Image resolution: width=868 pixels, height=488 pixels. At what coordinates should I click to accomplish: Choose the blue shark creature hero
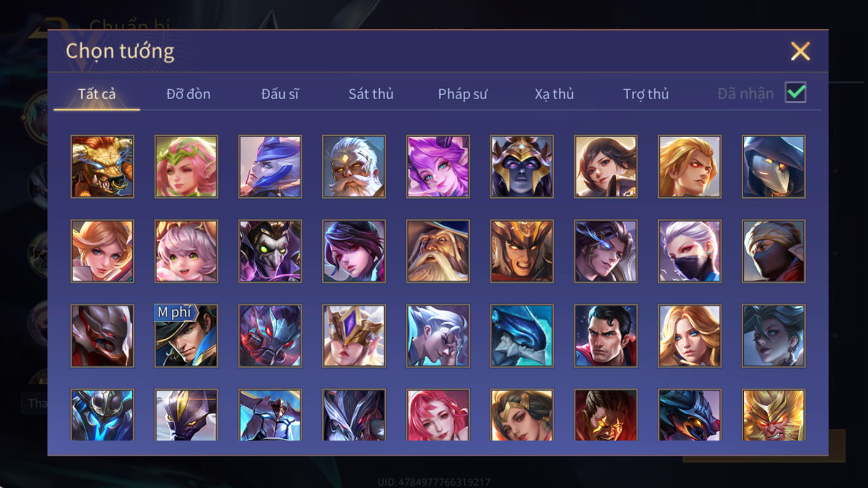(521, 336)
